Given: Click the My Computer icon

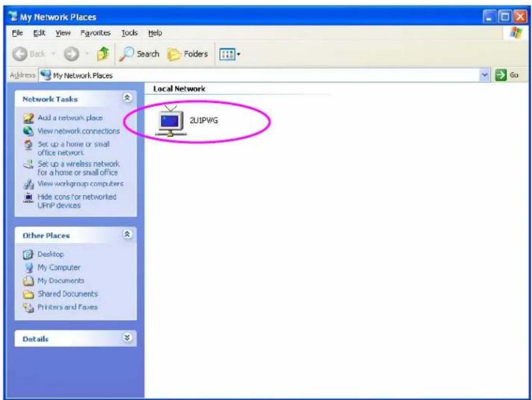Looking at the screenshot, I should (x=29, y=268).
